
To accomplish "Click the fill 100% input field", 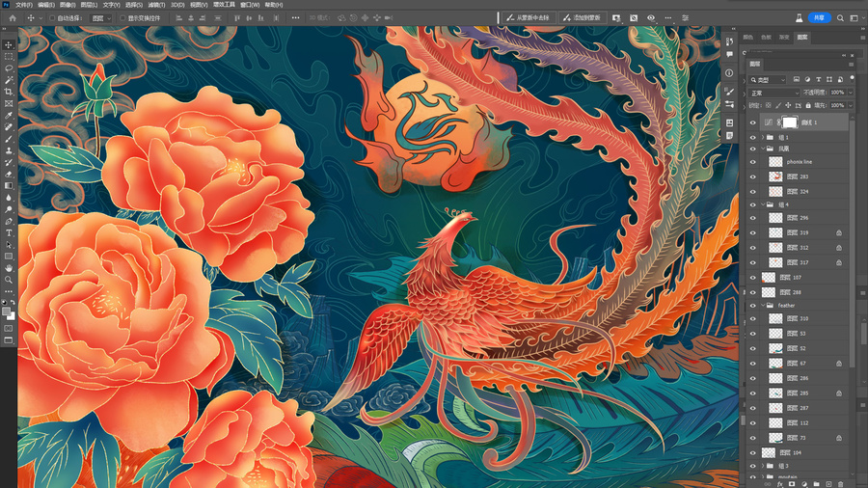I will coord(837,105).
